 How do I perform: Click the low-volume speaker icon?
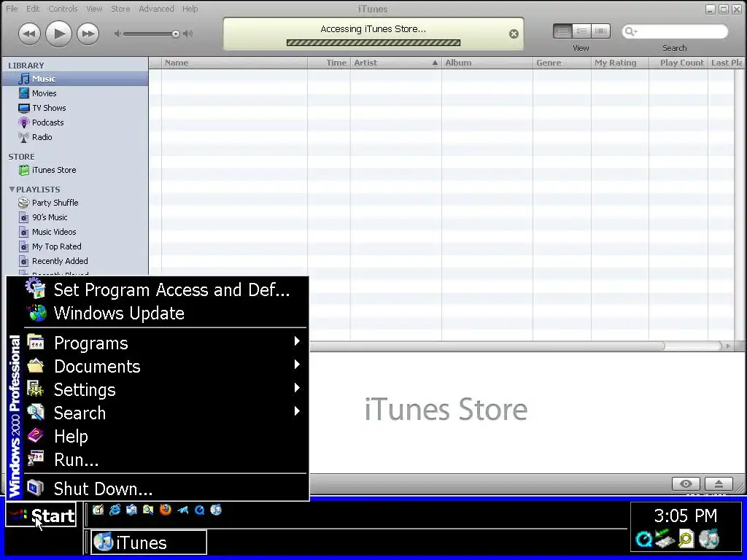click(x=117, y=34)
